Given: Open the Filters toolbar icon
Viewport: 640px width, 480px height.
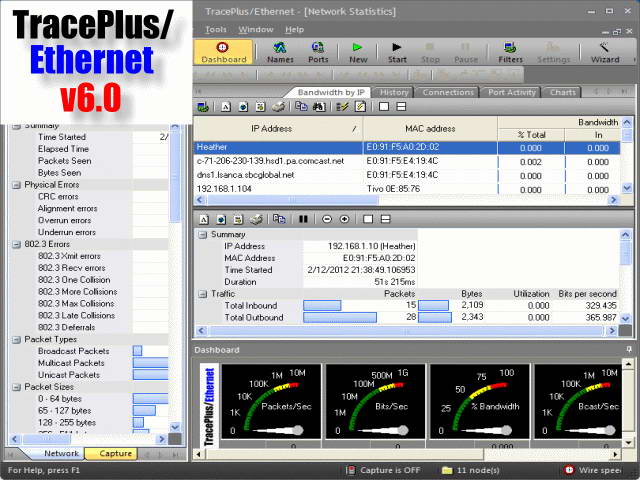Looking at the screenshot, I should [510, 52].
